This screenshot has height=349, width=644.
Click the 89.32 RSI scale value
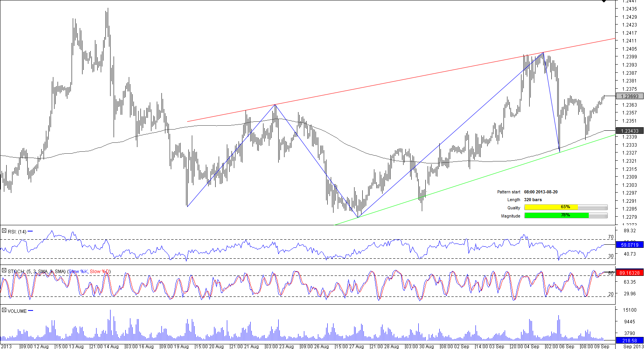click(630, 231)
